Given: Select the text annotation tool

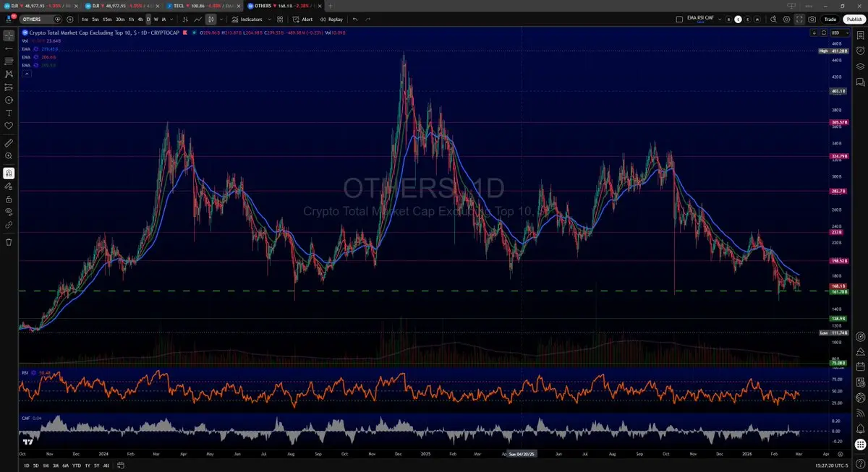Looking at the screenshot, I should (9, 113).
